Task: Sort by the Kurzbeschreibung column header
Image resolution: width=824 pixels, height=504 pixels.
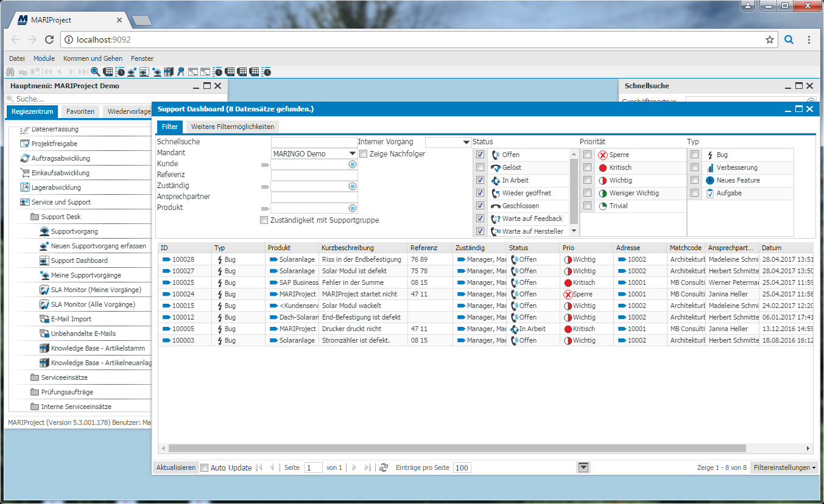Action: click(363, 248)
